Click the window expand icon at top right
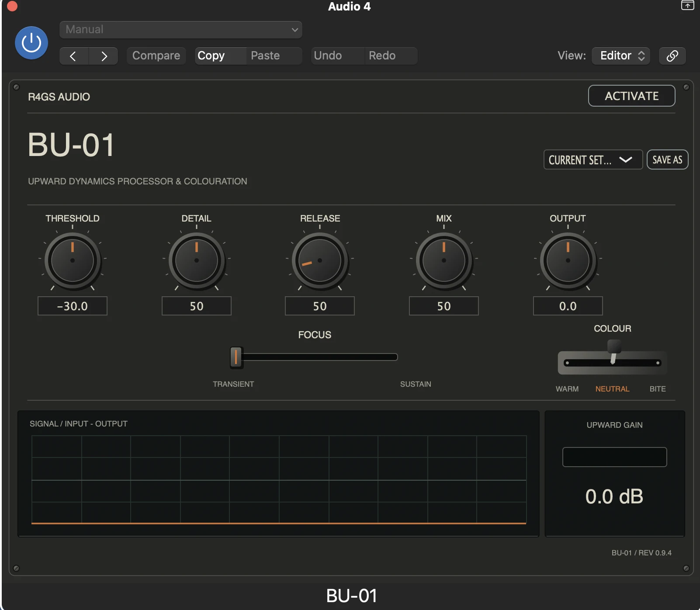The image size is (700, 610). click(687, 5)
